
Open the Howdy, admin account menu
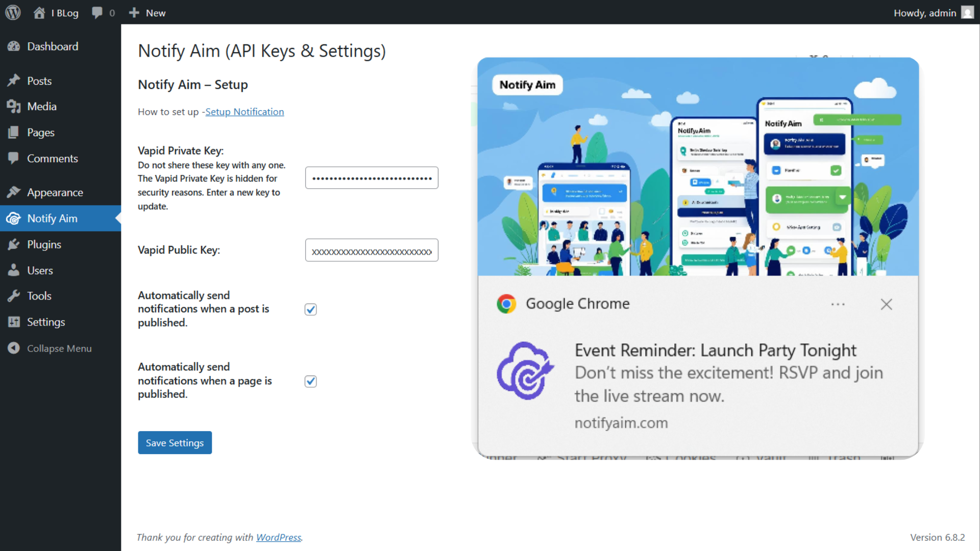click(932, 13)
